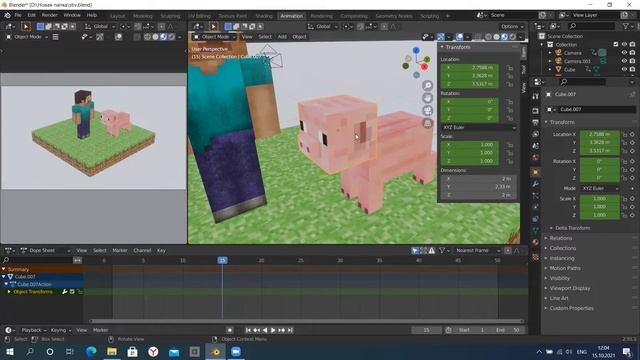The width and height of the screenshot is (640, 360).
Task: Hide Camera.001 with its eye icon
Action: click(x=624, y=61)
